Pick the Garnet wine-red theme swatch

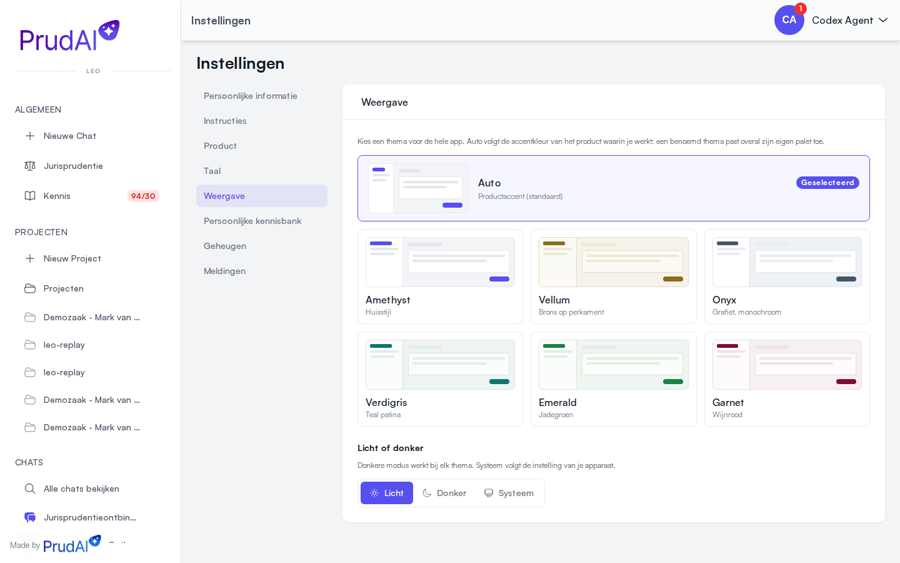tap(787, 364)
